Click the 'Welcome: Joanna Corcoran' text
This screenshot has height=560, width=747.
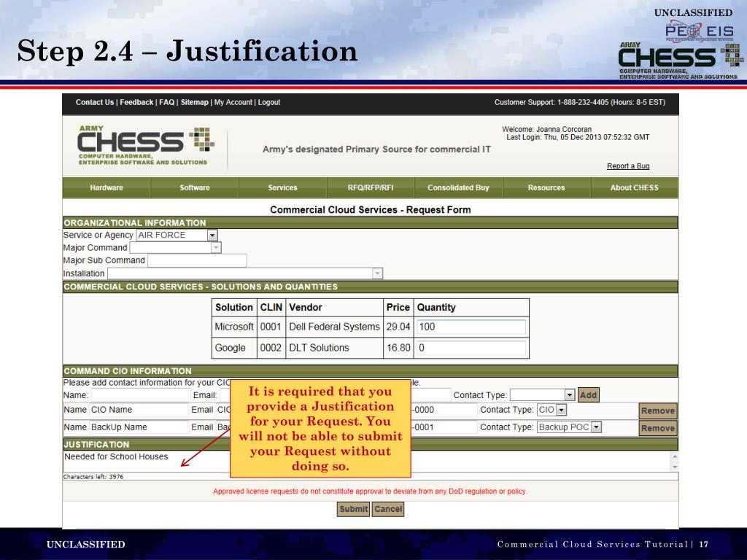click(x=547, y=129)
